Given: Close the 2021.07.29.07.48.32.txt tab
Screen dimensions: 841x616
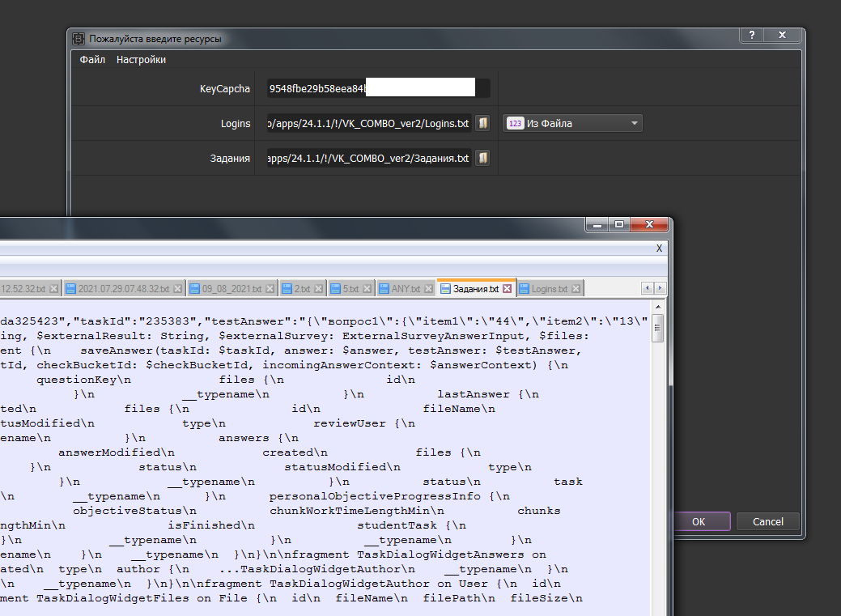Looking at the screenshot, I should pos(178,289).
